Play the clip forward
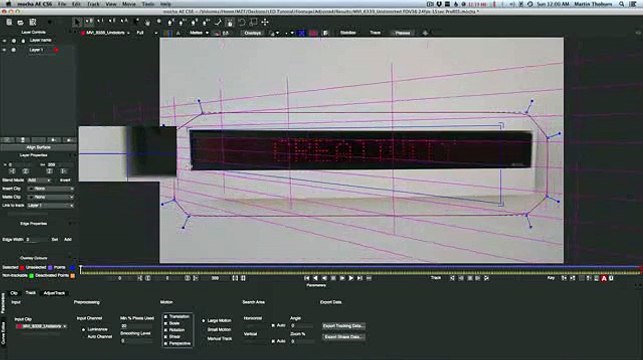The height and width of the screenshot is (360, 643). coord(351,278)
